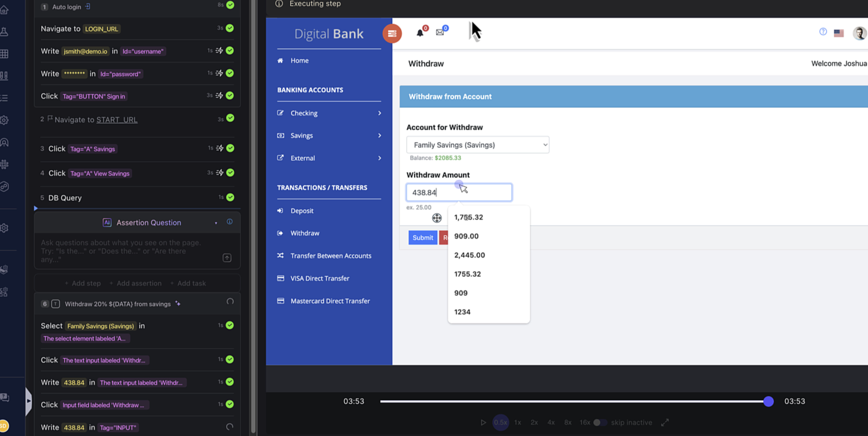Viewport: 868px width, 436px height.
Task: Open the notifications bell icon
Action: [420, 31]
